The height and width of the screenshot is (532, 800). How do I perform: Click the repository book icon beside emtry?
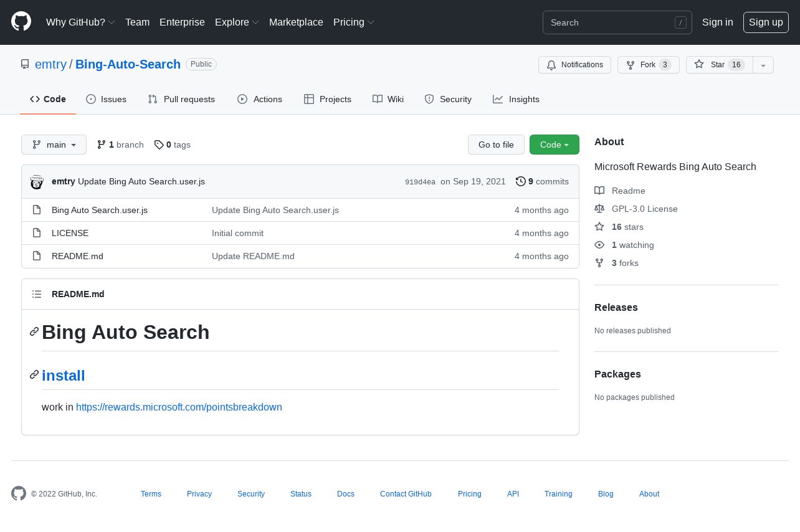pyautogui.click(x=25, y=64)
